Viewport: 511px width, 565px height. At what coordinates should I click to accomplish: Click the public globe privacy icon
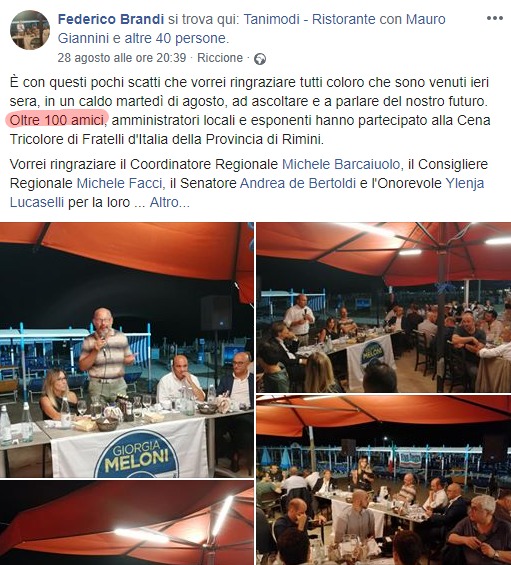[x=260, y=59]
